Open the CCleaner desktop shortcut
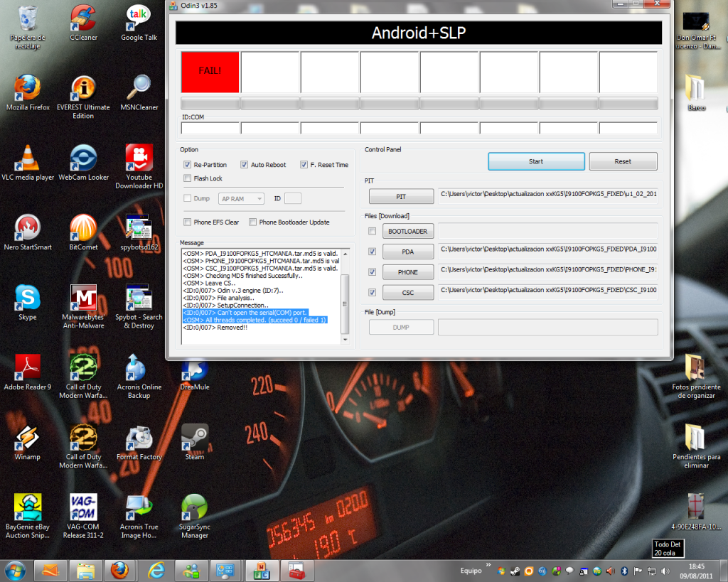728x582 pixels. click(83, 18)
